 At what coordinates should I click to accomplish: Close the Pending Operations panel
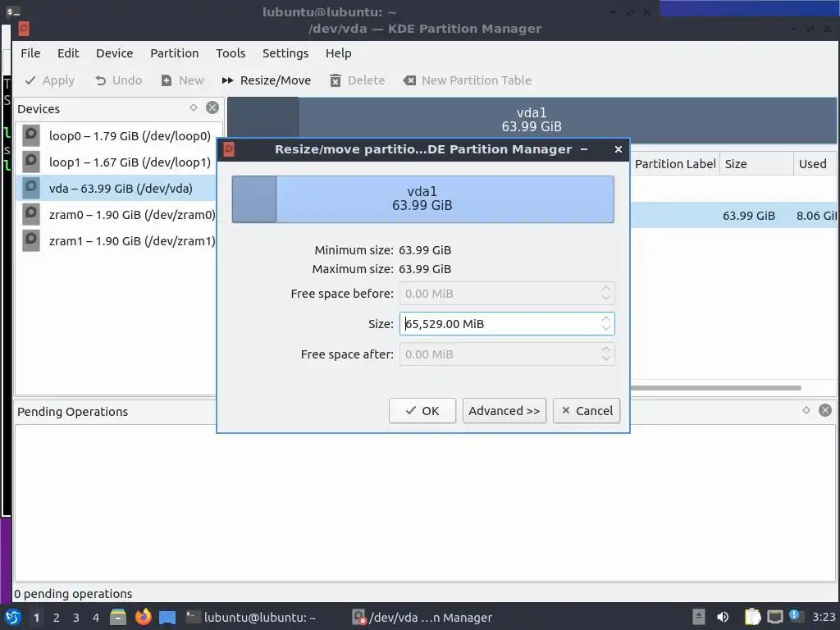pyautogui.click(x=825, y=410)
